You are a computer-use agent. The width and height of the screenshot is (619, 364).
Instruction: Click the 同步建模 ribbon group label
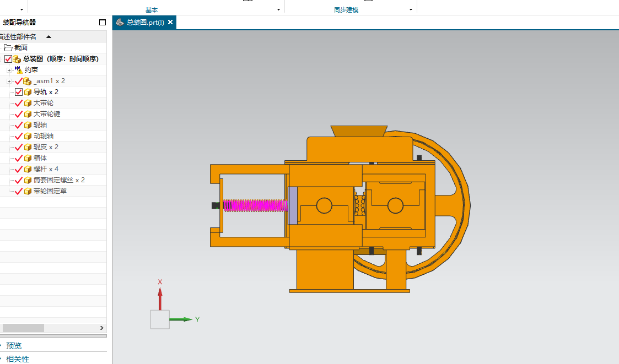(346, 10)
